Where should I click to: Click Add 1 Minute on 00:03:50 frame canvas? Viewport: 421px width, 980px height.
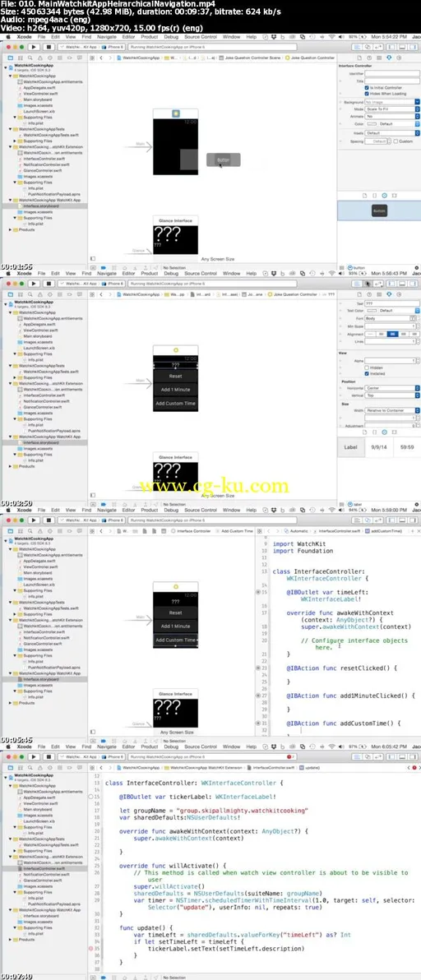point(175,390)
